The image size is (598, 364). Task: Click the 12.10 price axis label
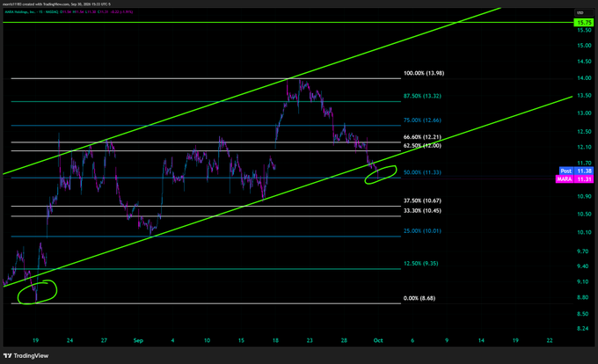coord(584,147)
